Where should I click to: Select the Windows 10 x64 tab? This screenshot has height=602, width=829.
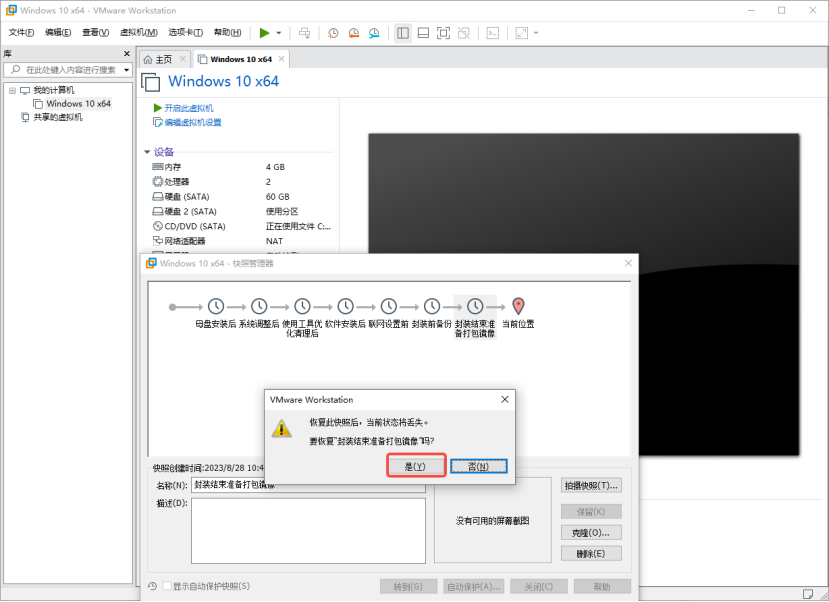pyautogui.click(x=241, y=59)
